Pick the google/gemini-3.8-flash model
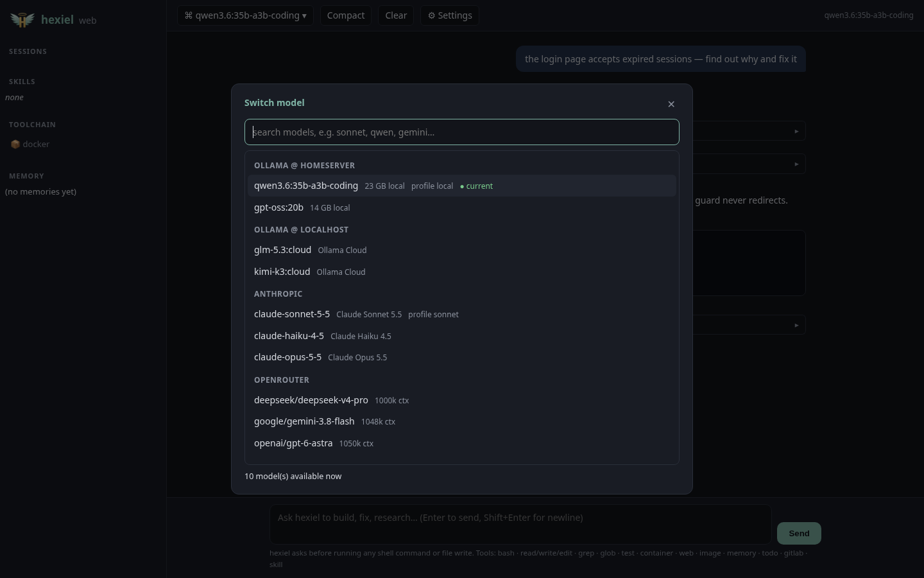The height and width of the screenshot is (578, 924). tap(462, 421)
